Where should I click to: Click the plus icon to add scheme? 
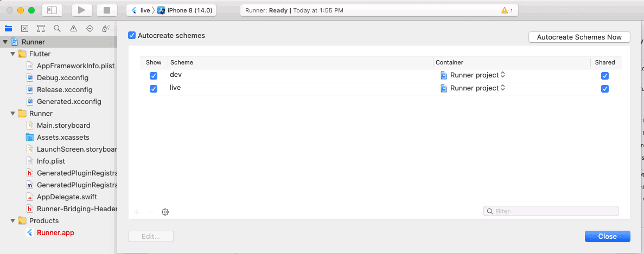(137, 212)
